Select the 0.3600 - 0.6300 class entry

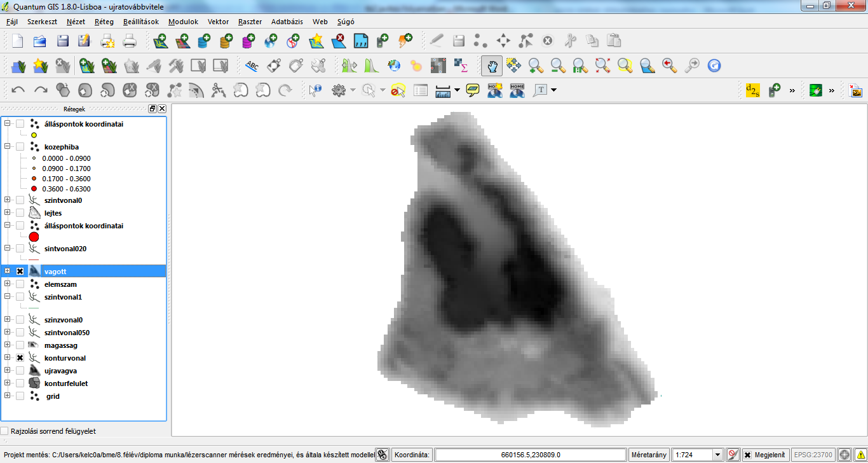[66, 189]
